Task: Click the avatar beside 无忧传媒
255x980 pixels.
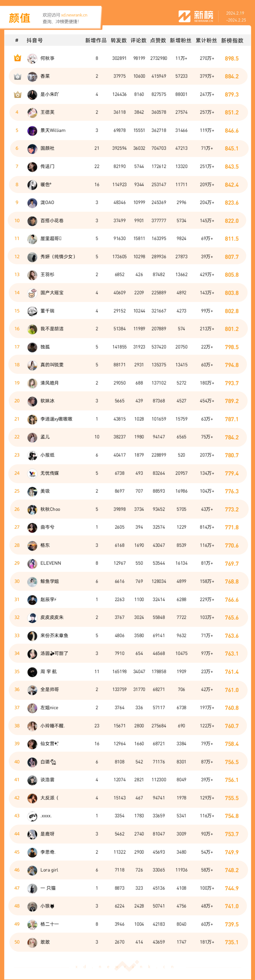Action: click(x=32, y=474)
